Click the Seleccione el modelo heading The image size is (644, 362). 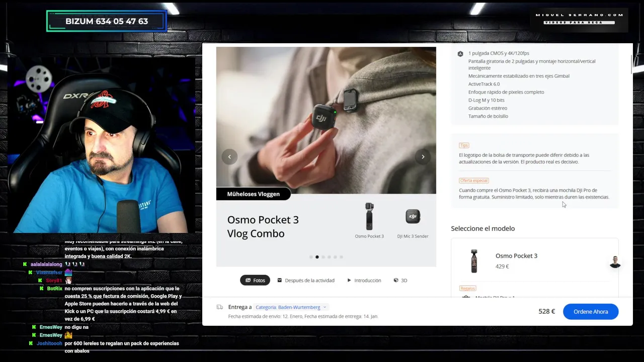pos(482,228)
